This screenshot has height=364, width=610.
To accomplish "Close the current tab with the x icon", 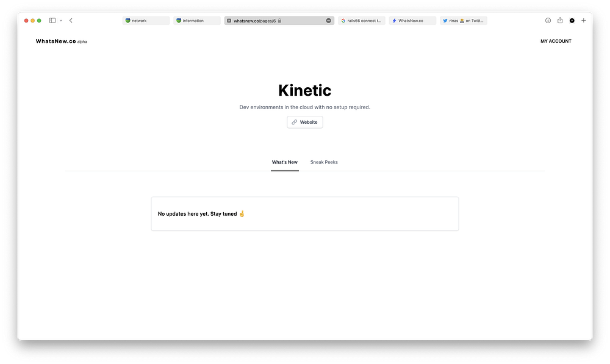I will point(229,21).
